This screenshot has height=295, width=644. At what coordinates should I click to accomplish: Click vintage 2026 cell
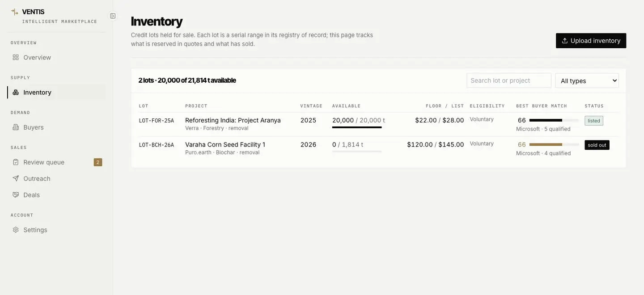tap(308, 144)
